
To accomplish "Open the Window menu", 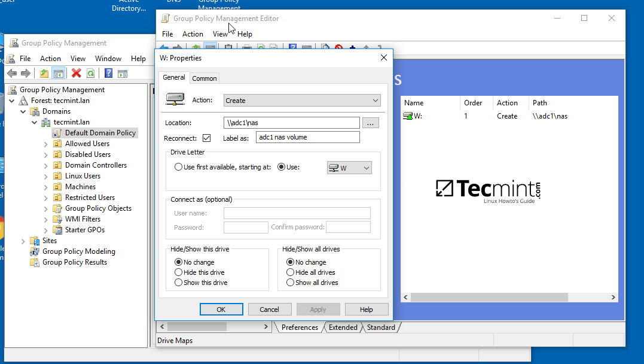I will [108, 58].
